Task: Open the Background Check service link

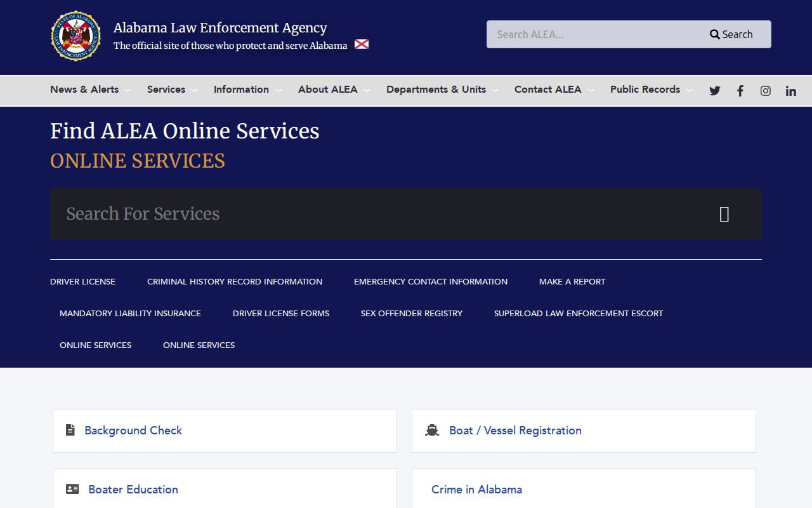Action: point(133,431)
